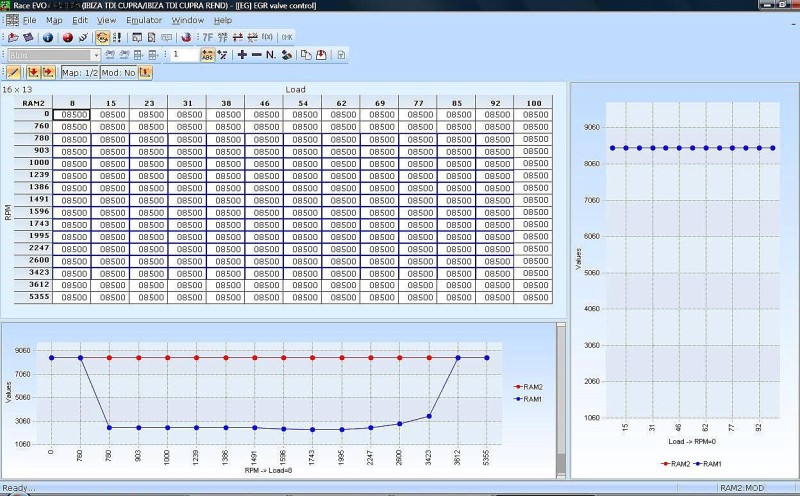Toggle the ABS absolute value mode button
Image resolution: width=800 pixels, height=496 pixels.
coord(207,55)
